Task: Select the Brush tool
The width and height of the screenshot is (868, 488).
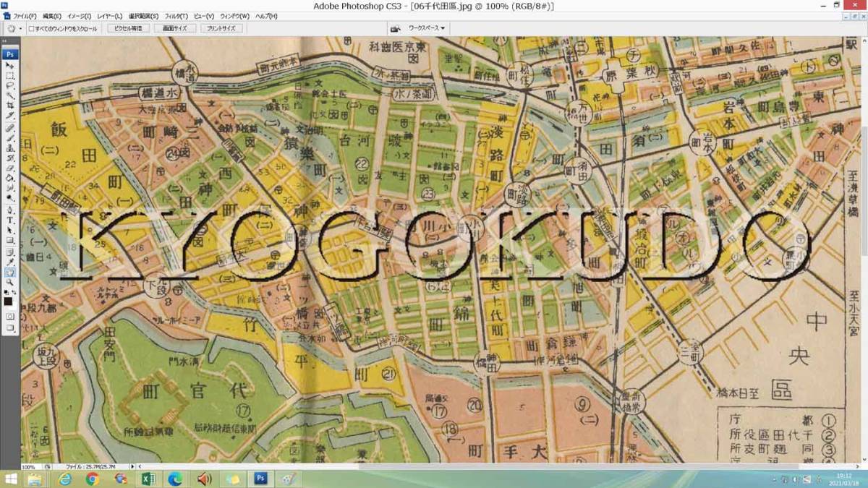Action: tap(10, 137)
